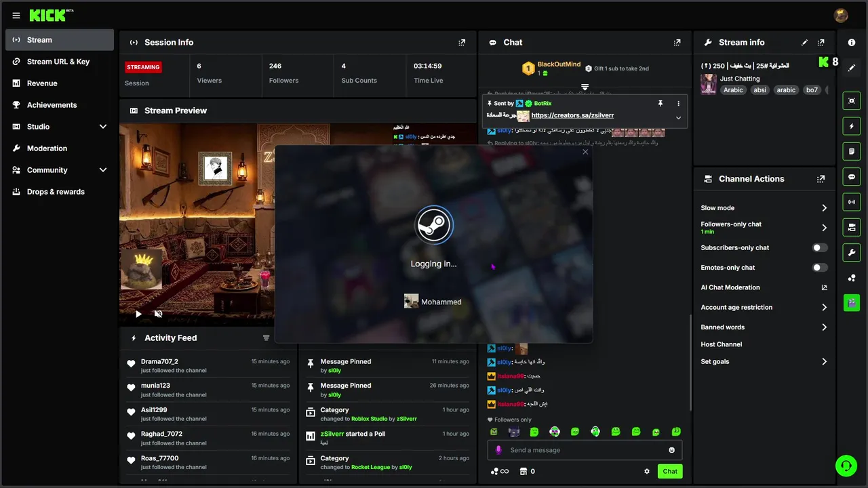Click Drama707_2 in Activity Feed
The height and width of the screenshot is (488, 868).
pos(159,361)
